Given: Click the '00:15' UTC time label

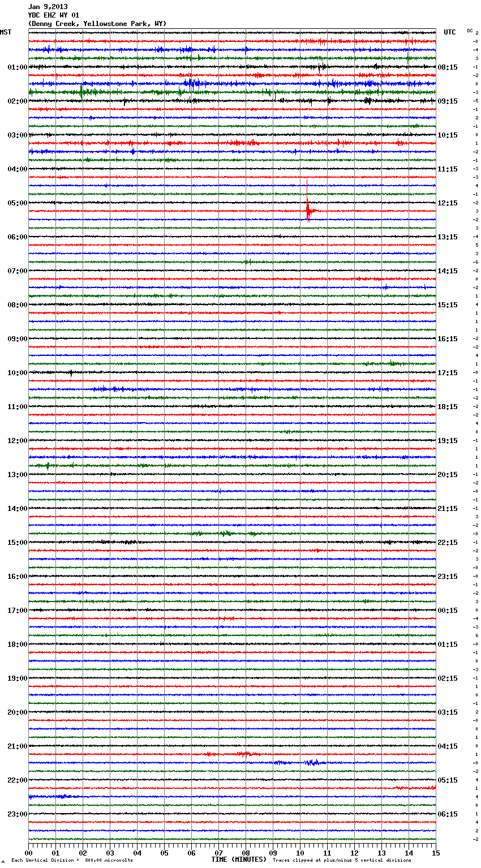Looking at the screenshot, I should click(x=448, y=611).
